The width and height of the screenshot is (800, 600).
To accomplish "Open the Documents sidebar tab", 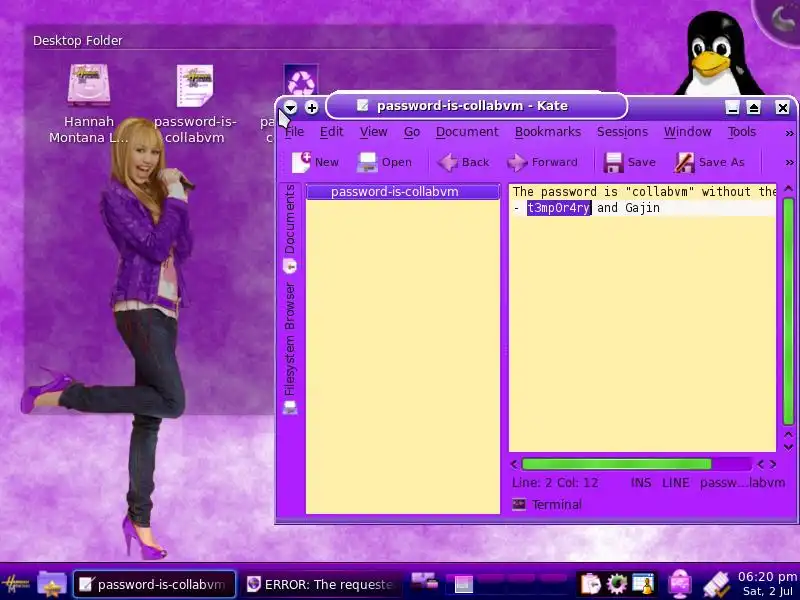I will pyautogui.click(x=290, y=228).
